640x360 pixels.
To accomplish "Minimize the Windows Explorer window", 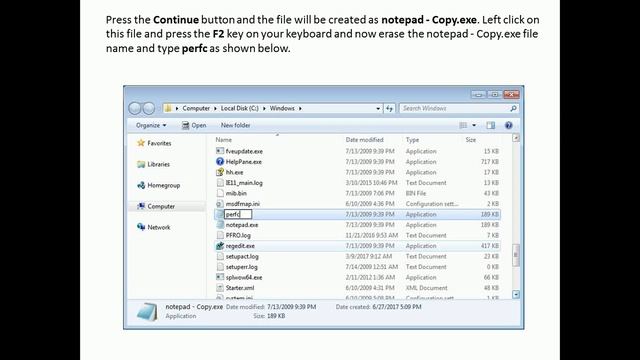I will click(478, 94).
